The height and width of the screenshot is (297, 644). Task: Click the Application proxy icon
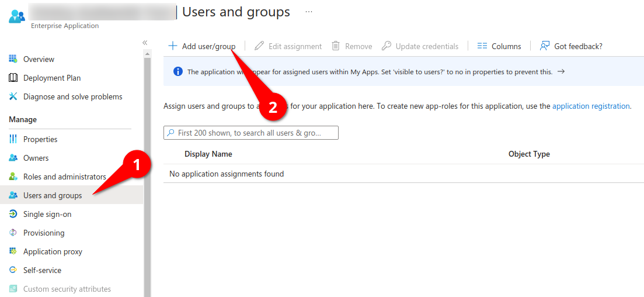13,251
